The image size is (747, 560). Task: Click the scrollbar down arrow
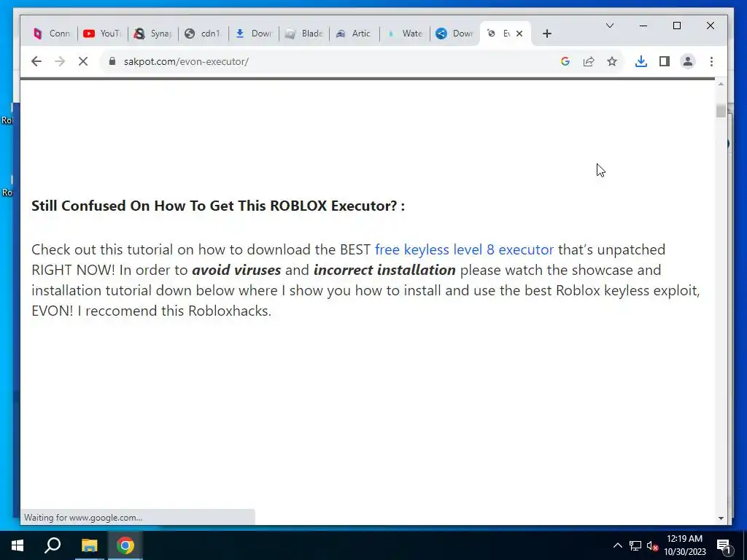click(721, 518)
